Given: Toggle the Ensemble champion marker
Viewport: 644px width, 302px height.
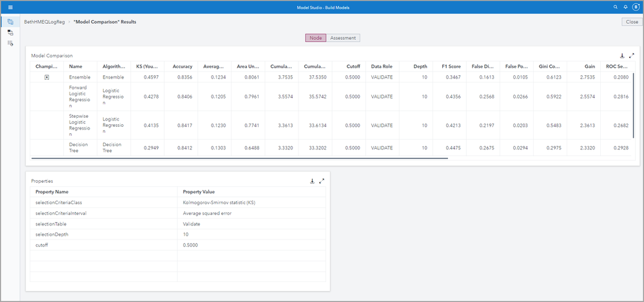Looking at the screenshot, I should pos(47,77).
